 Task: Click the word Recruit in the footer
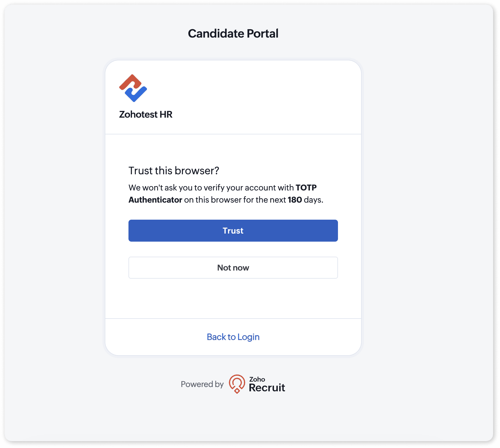click(x=267, y=388)
